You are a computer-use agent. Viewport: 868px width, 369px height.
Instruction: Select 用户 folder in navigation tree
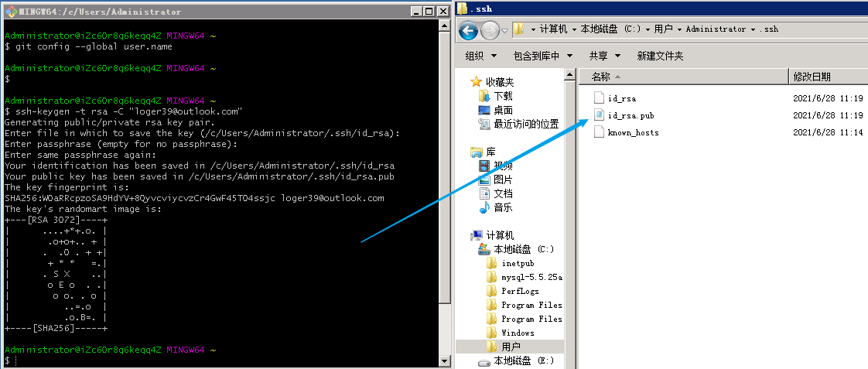511,347
